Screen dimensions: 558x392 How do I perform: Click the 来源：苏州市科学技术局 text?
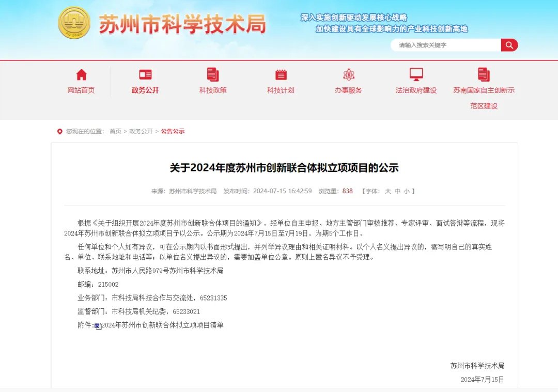(183, 192)
